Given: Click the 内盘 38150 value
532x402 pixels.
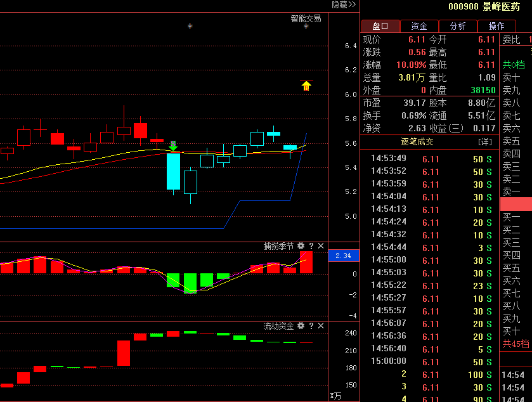Looking at the screenshot, I should tap(483, 90).
